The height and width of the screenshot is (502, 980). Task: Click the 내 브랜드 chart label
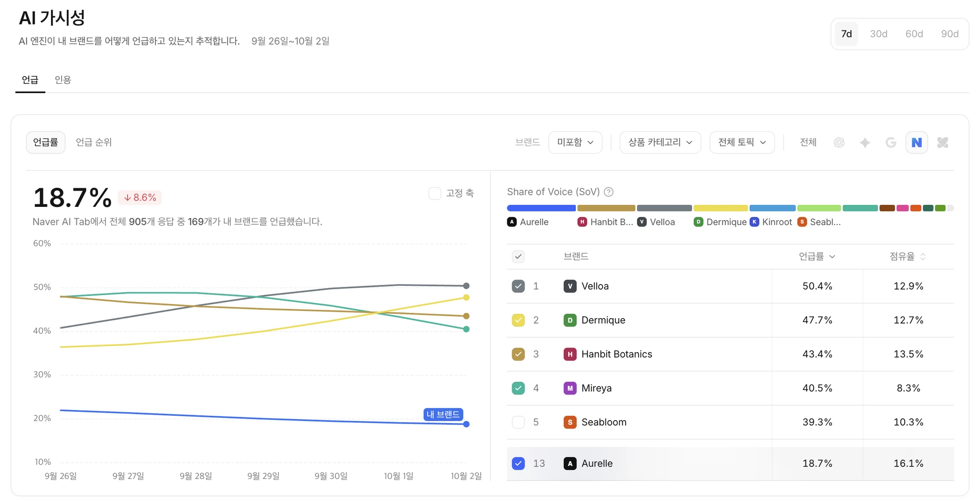(443, 414)
